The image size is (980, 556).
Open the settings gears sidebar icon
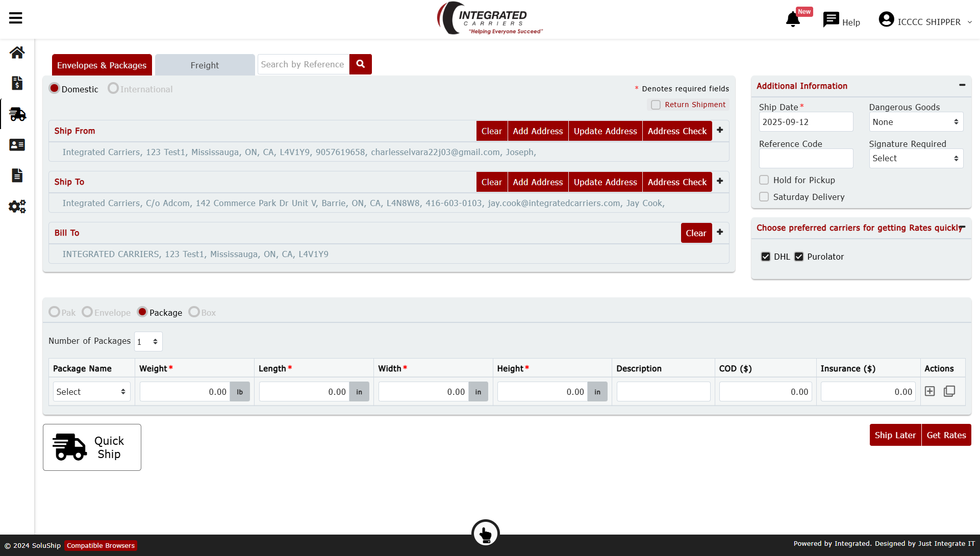click(x=17, y=206)
